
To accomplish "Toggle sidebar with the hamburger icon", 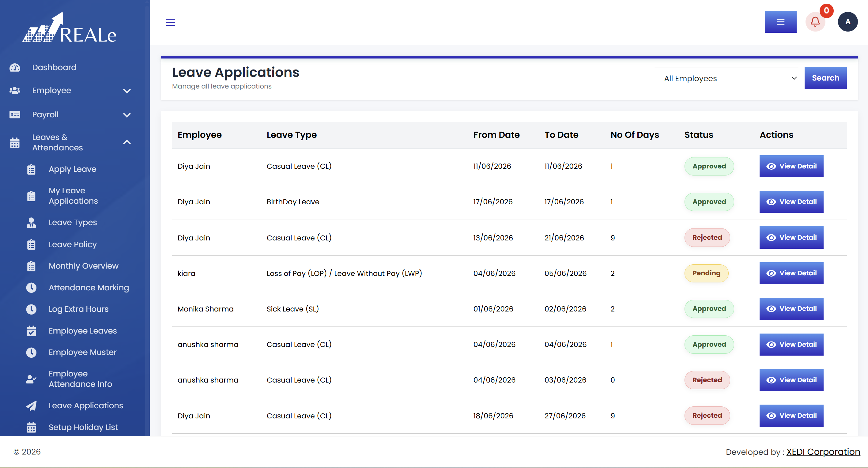I will 171,22.
